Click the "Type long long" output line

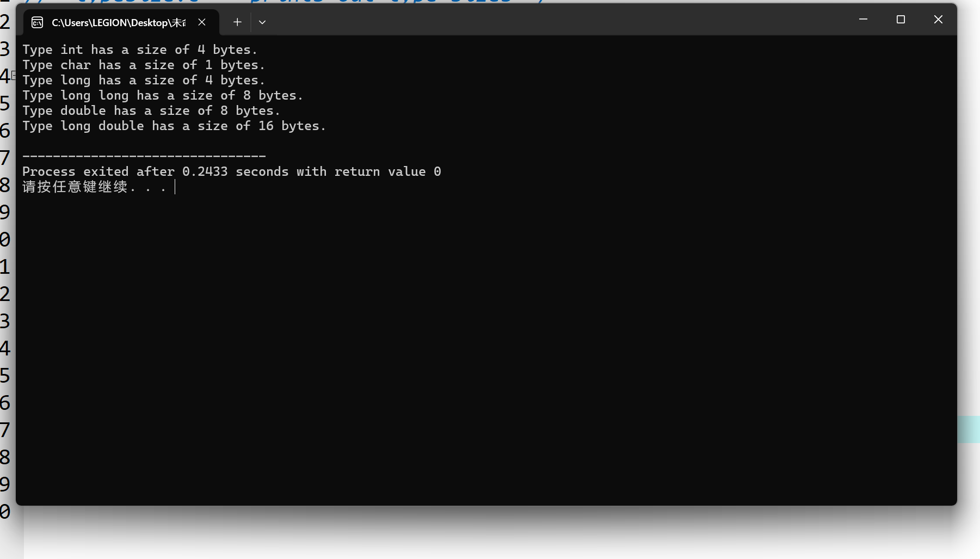click(163, 95)
